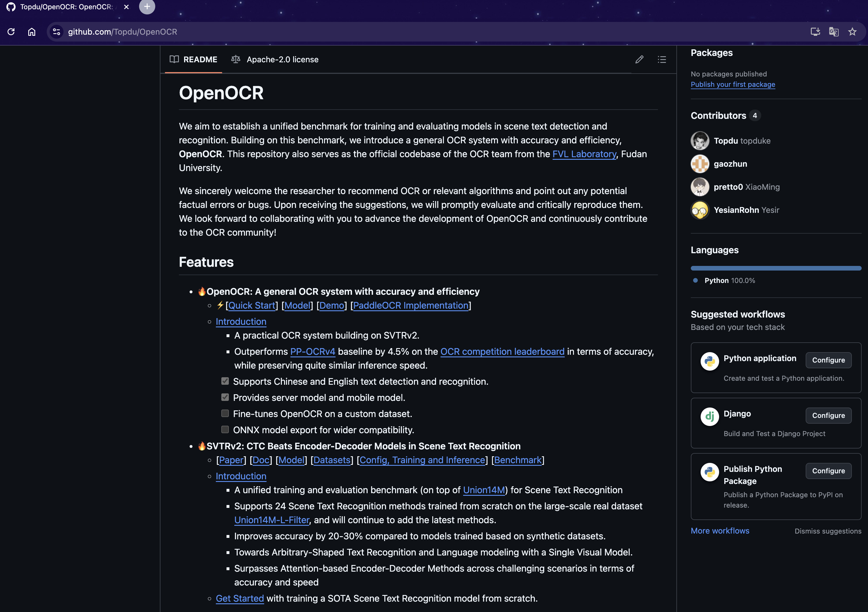Open the SVTRv2 Paper link

(231, 460)
